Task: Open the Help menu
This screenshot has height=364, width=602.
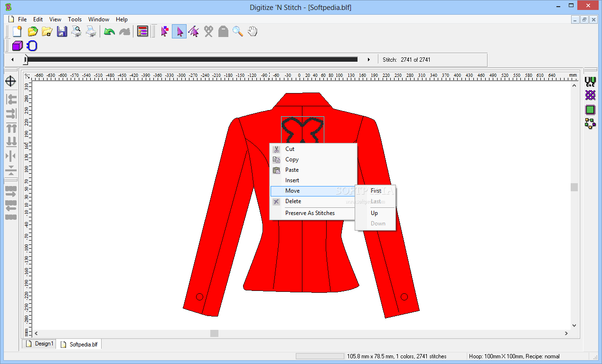Action: [x=122, y=19]
